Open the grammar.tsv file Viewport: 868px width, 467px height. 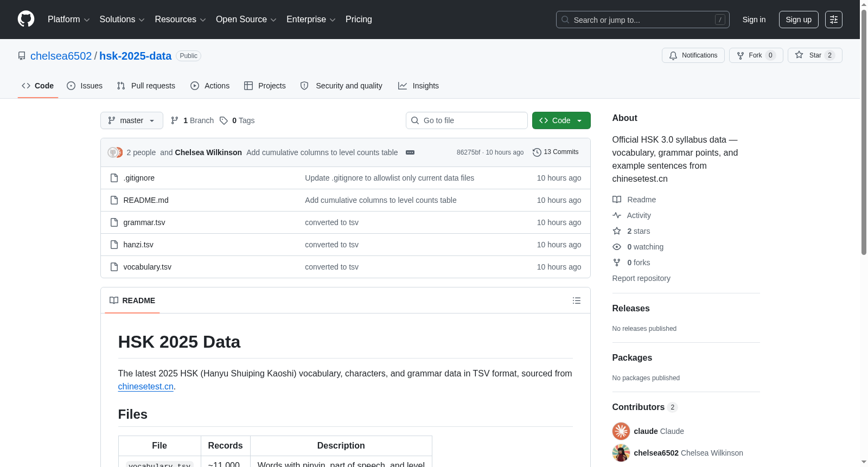pos(144,222)
